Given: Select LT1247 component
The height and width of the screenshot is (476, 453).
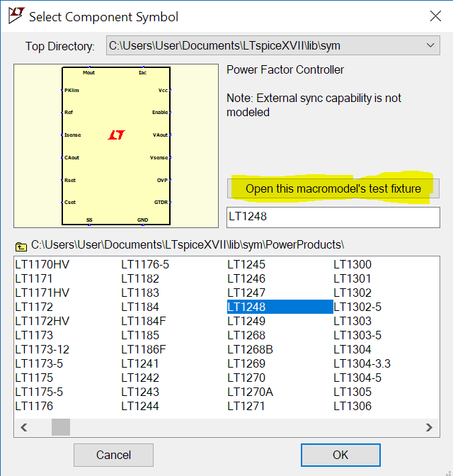Looking at the screenshot, I should pos(246,293).
